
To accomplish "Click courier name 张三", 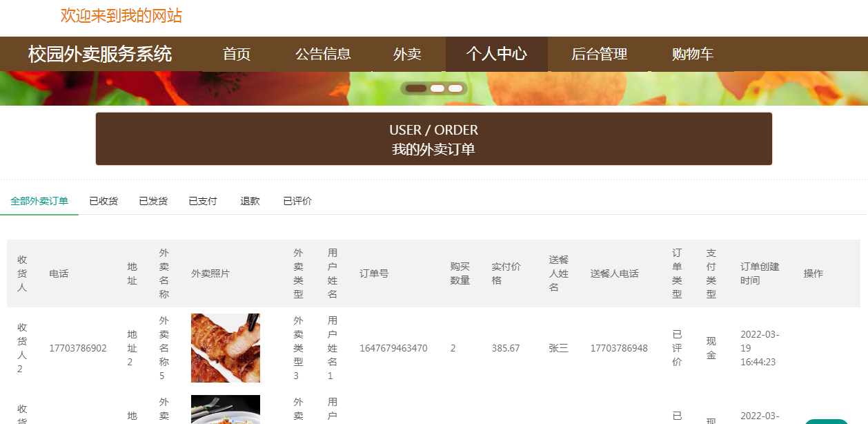I will click(x=559, y=348).
